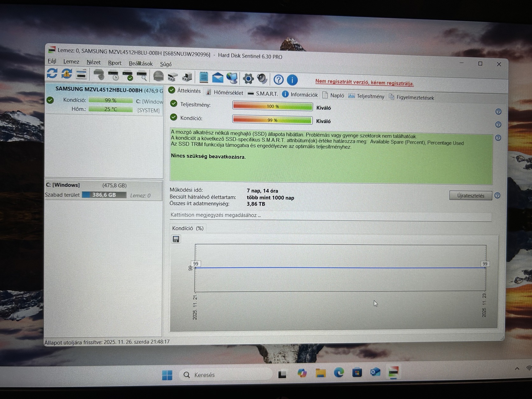This screenshot has height=399, width=532.
Task: Click the disk with clock toolbar icon
Action: (x=113, y=75)
